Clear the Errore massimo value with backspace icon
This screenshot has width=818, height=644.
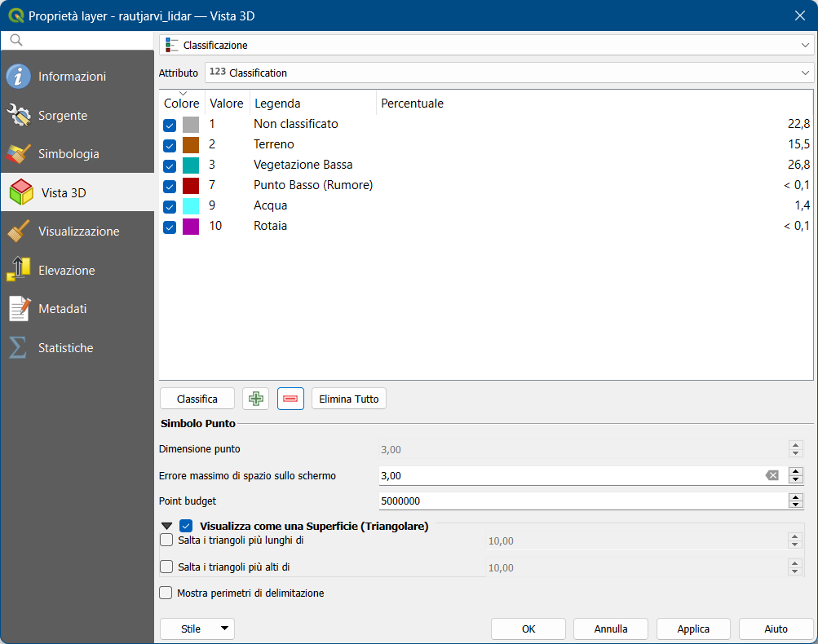coord(772,475)
